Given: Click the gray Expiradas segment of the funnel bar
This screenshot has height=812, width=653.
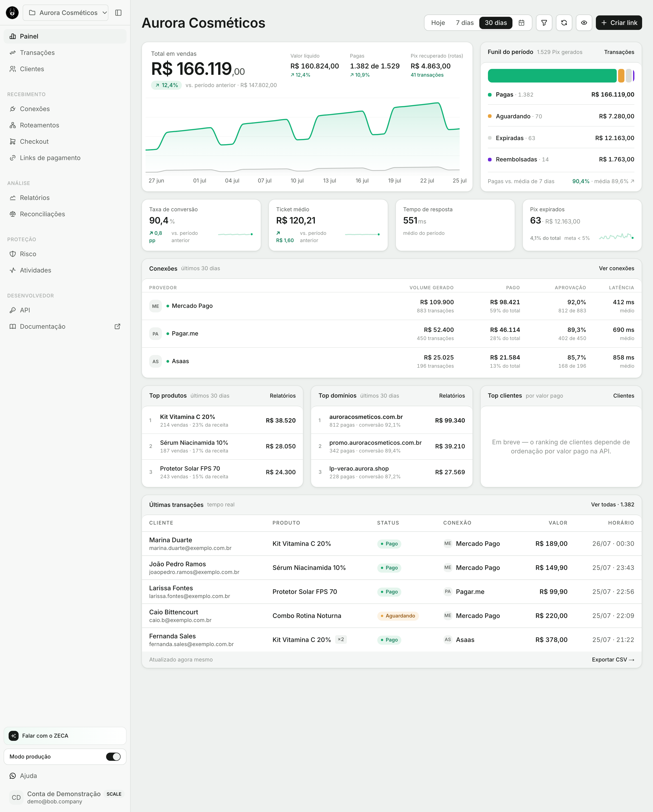Looking at the screenshot, I should point(629,76).
